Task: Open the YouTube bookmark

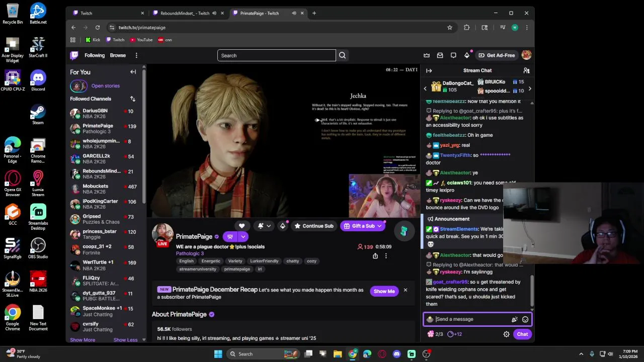Action: click(141, 40)
